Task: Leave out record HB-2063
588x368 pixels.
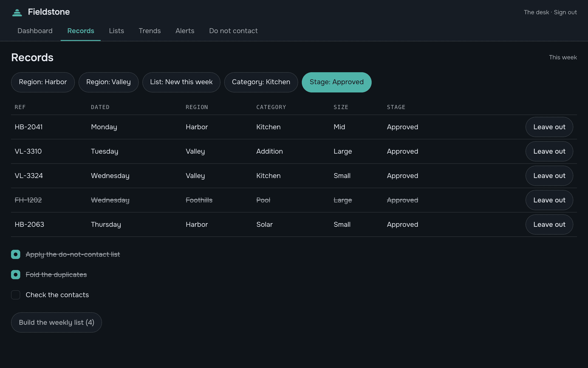Action: 549,224
